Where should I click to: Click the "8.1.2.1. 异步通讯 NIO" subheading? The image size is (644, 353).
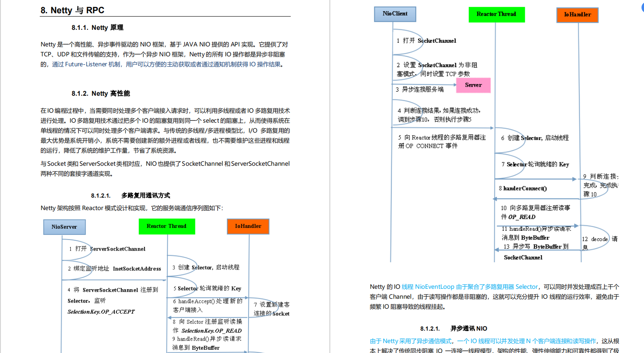[453, 329]
